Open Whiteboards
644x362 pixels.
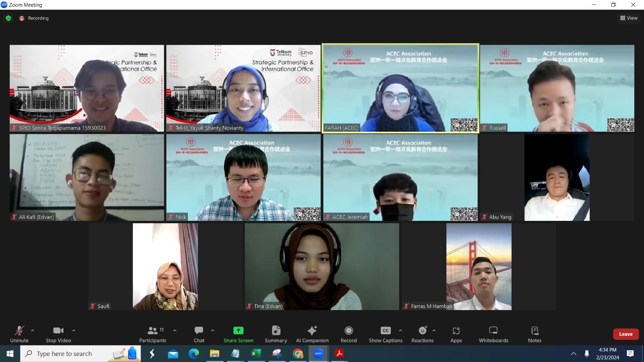(493, 334)
